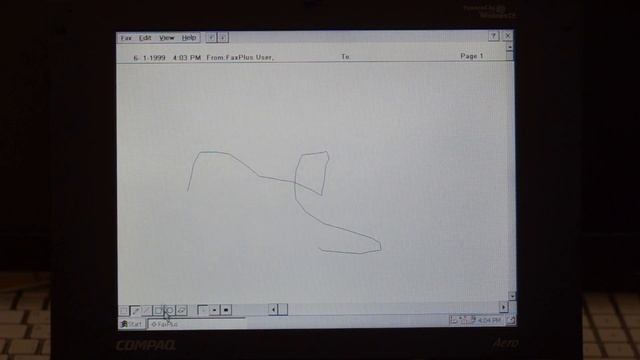Image resolution: width=640 pixels, height=360 pixels.
Task: Open the Edit menu
Action: click(x=145, y=38)
